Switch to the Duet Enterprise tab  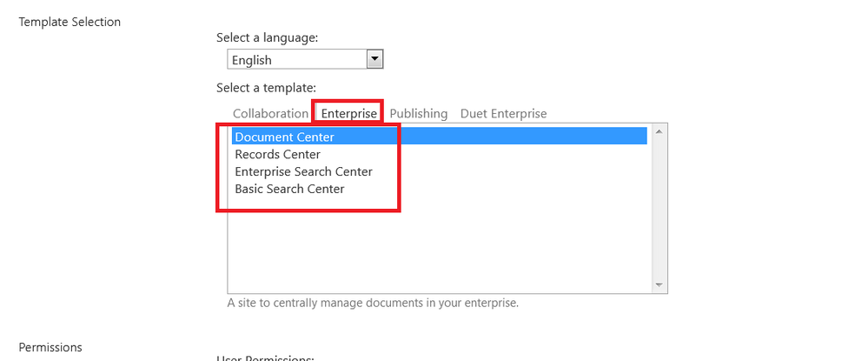503,114
